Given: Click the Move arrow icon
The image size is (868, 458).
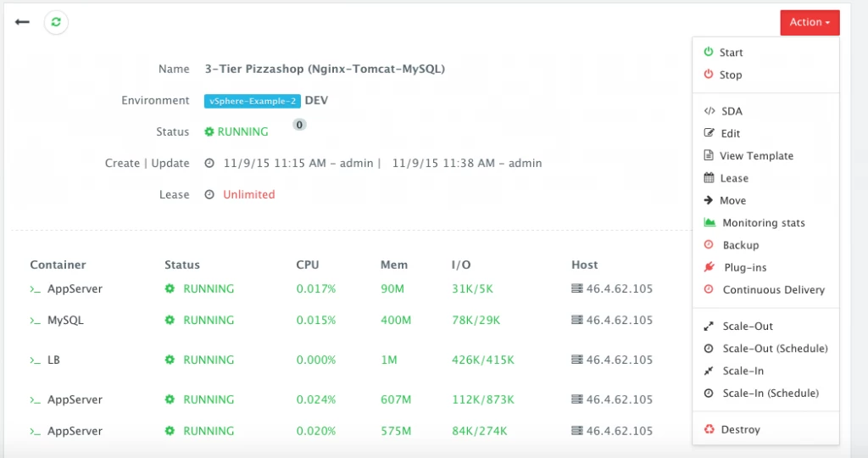Looking at the screenshot, I should click(709, 200).
